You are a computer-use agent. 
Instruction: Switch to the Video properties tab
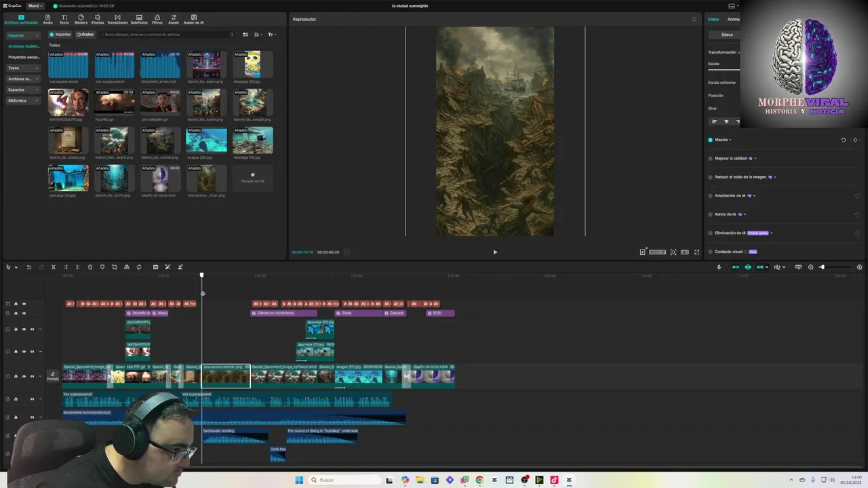coord(713,19)
